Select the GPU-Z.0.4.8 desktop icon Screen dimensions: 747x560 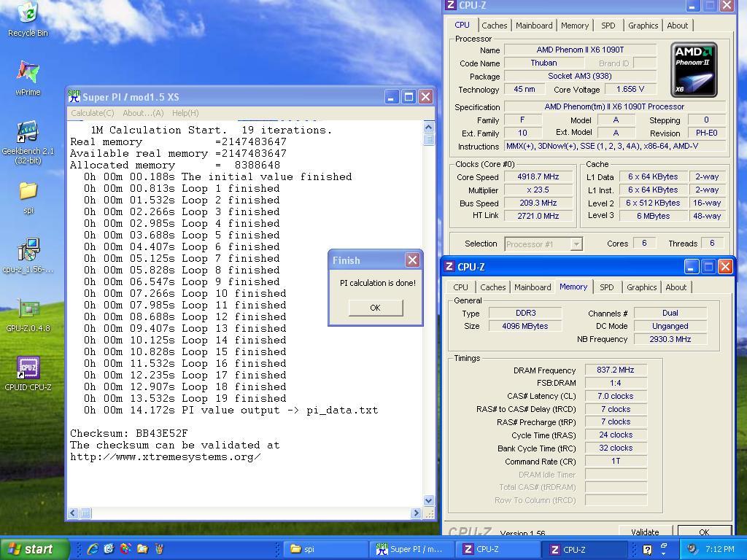pos(28,315)
